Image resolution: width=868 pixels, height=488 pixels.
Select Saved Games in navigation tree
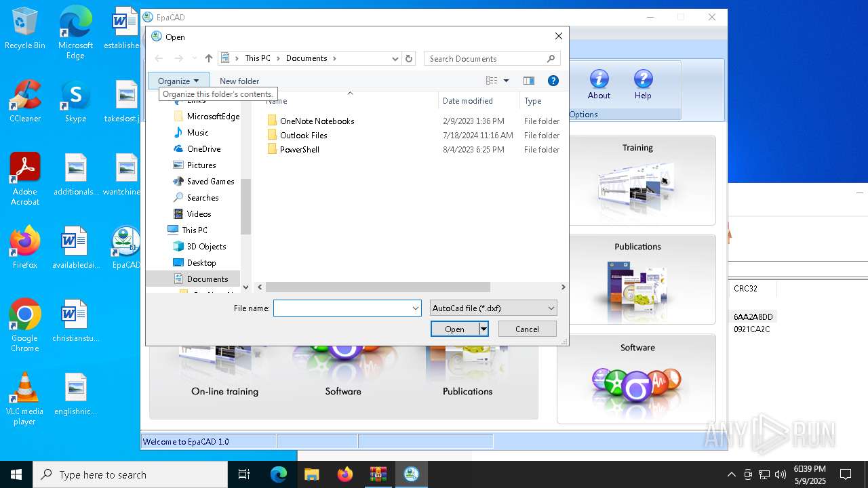click(x=210, y=181)
